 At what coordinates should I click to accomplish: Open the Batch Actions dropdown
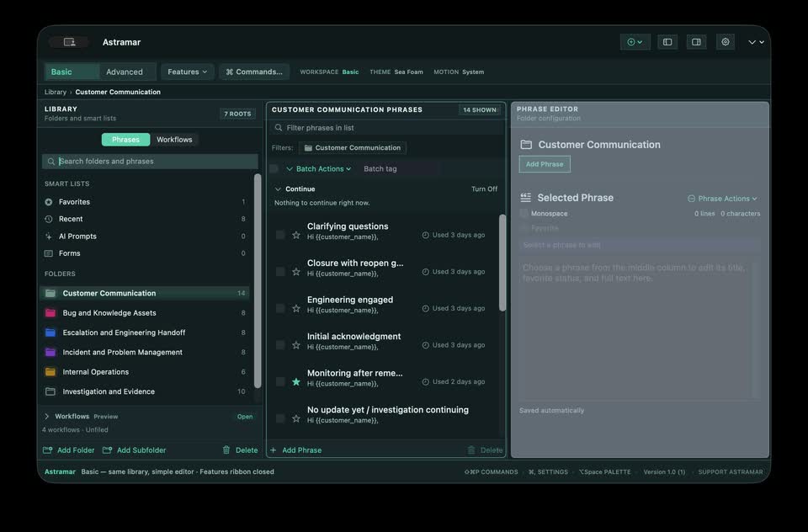pos(318,168)
